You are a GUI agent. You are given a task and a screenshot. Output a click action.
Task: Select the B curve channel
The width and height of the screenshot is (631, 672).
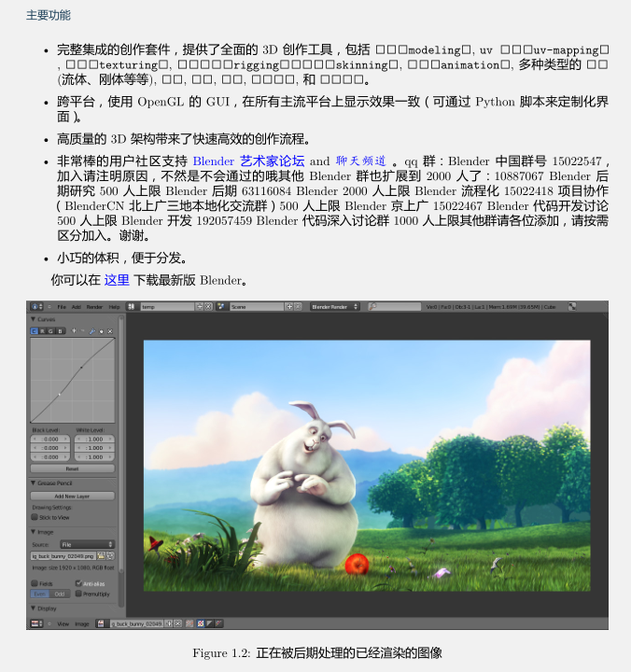[x=61, y=331]
